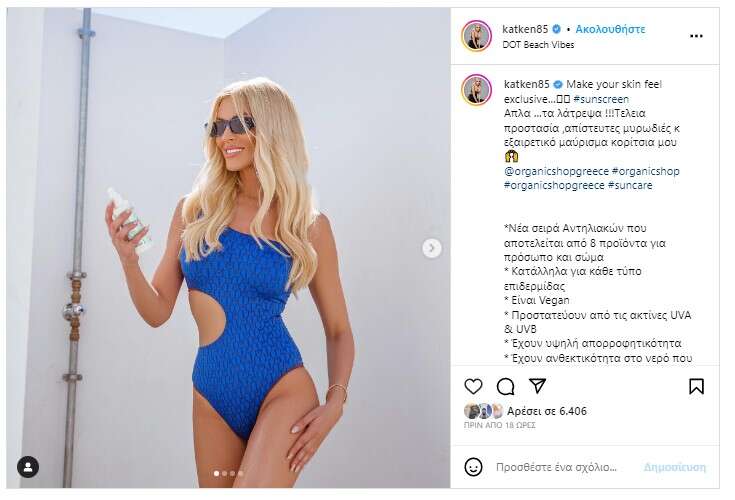This screenshot has height=500, width=735.
Task: Open comments via the speech bubble icon
Action: (505, 387)
